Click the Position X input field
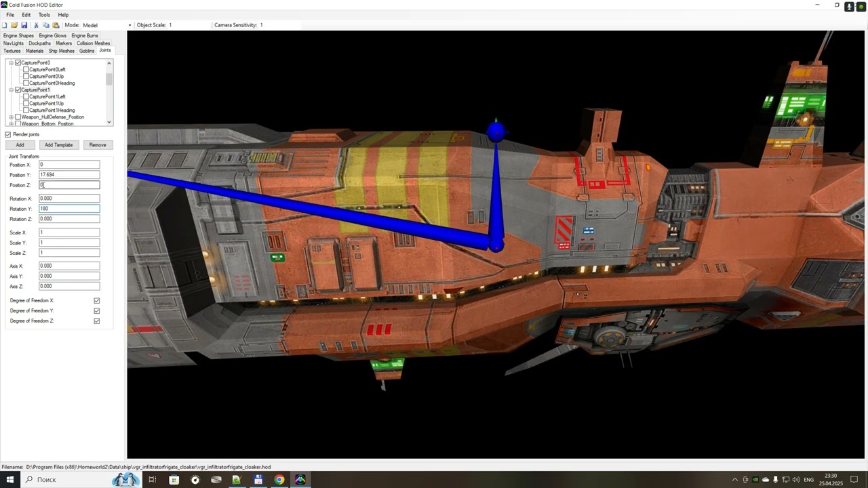Image resolution: width=868 pixels, height=488 pixels. coord(69,165)
